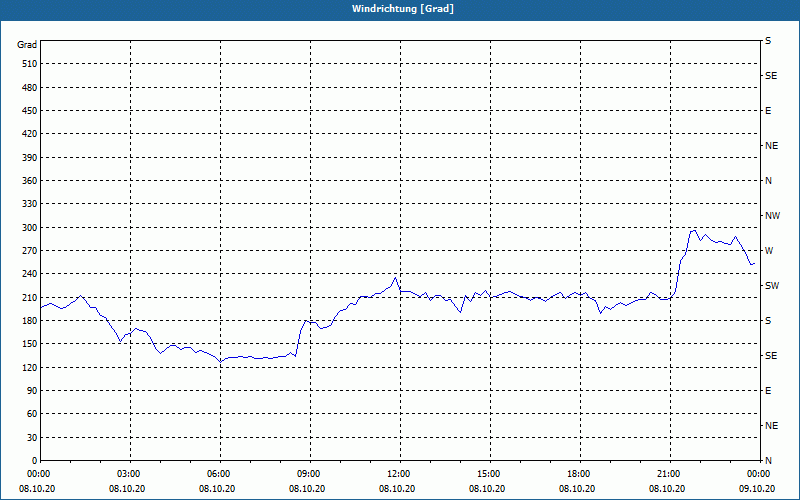Click the 510 value on the degree axis
Image resolution: width=800 pixels, height=500 pixels.
pyautogui.click(x=30, y=64)
